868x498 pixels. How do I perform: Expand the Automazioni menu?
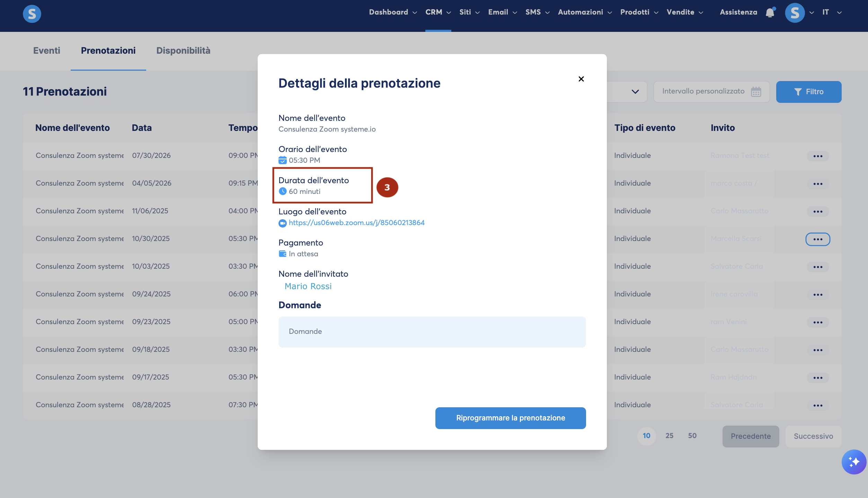(x=585, y=12)
